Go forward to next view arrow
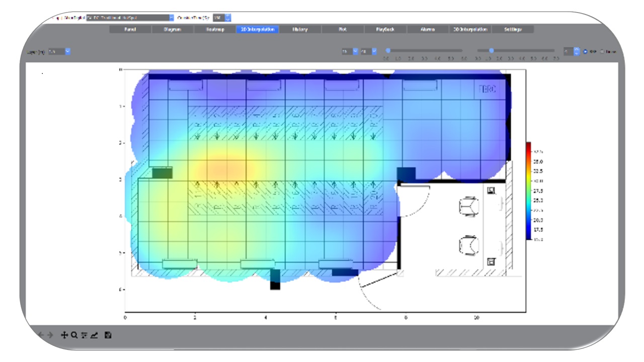This screenshot has height=362, width=644. click(50, 335)
